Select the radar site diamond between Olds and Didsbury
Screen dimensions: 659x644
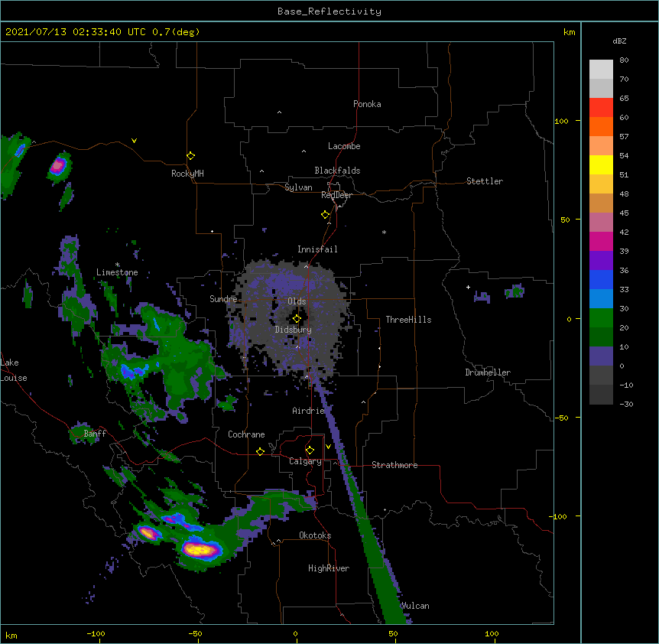pos(297,319)
